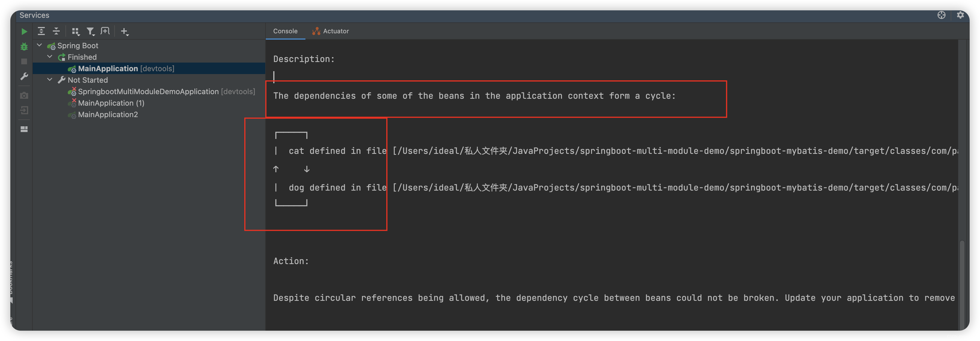Collapse the Not Started group
Screen dimensions: 980x341
point(49,80)
